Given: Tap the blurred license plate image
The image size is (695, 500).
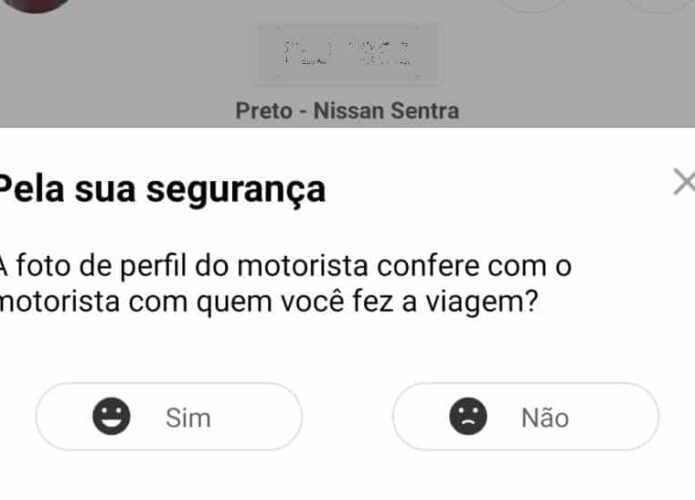Looking at the screenshot, I should tap(347, 53).
